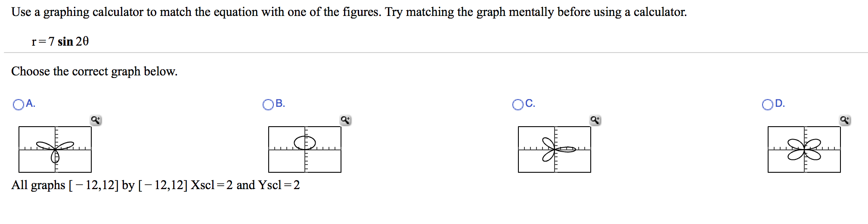868x224 pixels.
Task: Click the 'C.' option label
Action: click(x=530, y=103)
